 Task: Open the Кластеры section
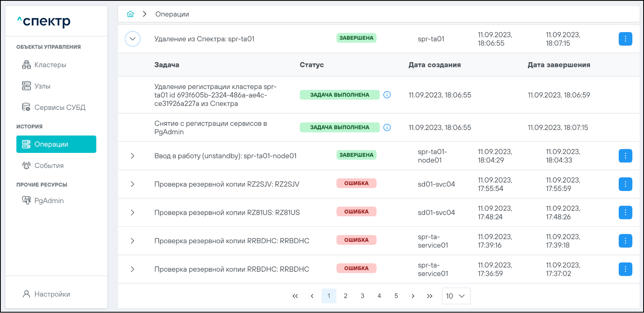[x=50, y=65]
